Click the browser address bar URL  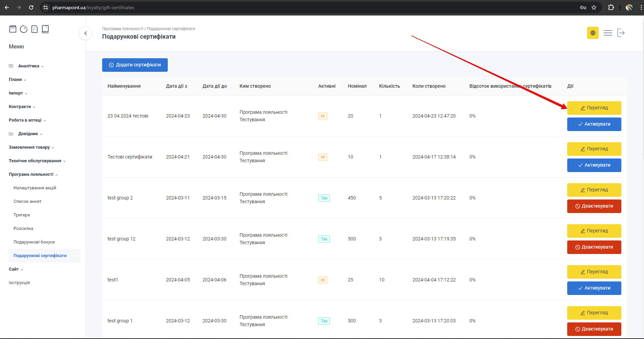pyautogui.click(x=93, y=7)
